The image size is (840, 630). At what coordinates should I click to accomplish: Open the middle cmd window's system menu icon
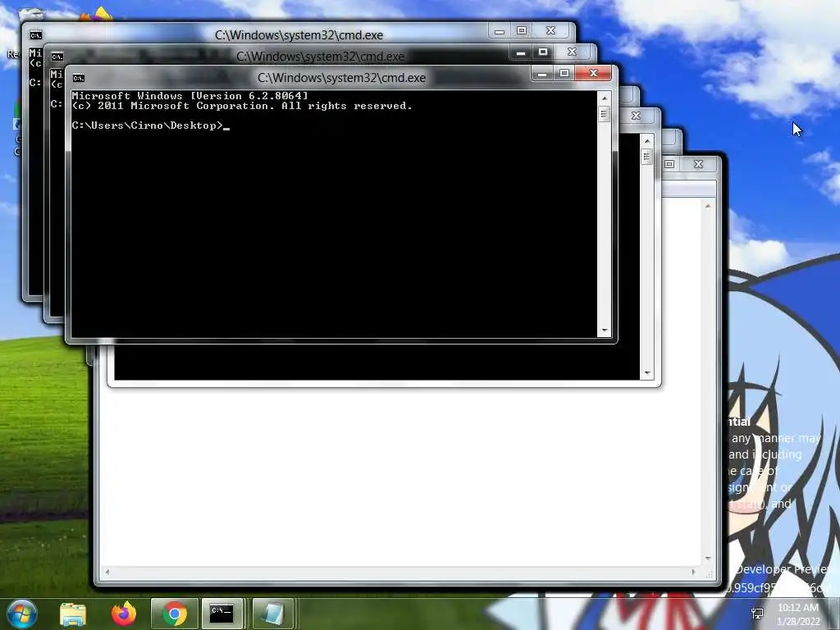click(57, 57)
